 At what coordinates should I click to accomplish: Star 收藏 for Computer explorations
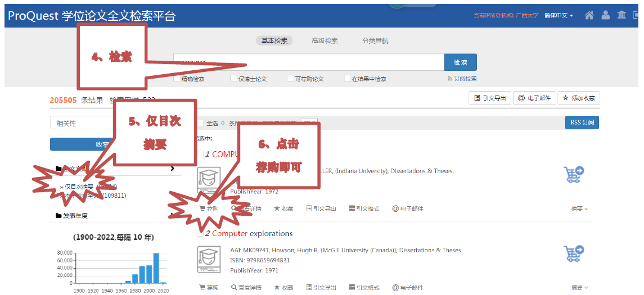[x=283, y=287]
